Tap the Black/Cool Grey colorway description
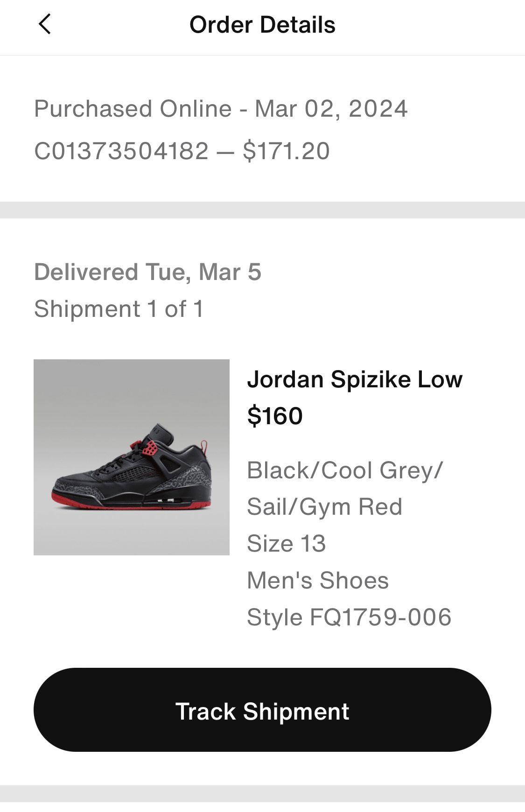 click(345, 470)
